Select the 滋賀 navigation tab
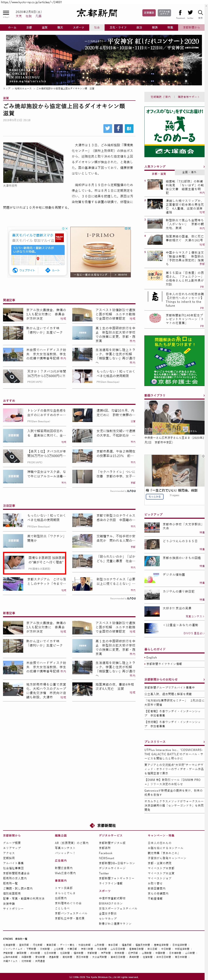 tap(44, 27)
